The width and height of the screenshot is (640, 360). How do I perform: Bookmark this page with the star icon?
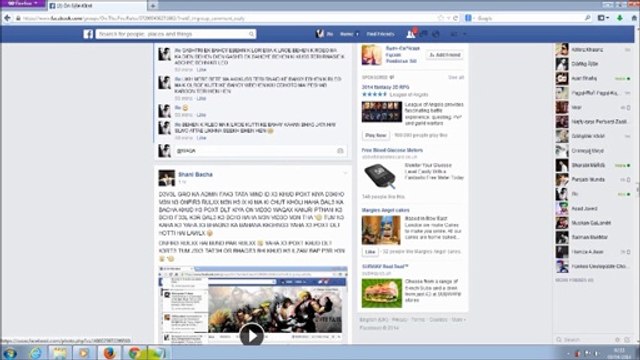[441, 18]
